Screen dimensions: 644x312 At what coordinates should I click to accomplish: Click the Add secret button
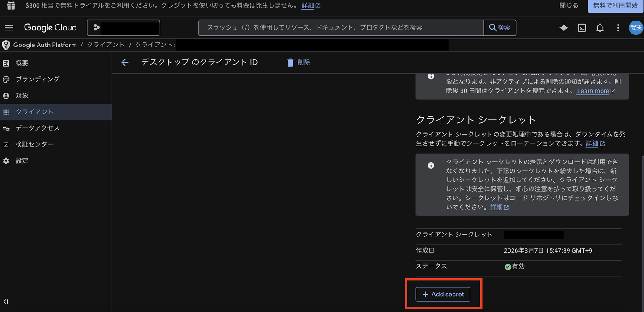[443, 295]
